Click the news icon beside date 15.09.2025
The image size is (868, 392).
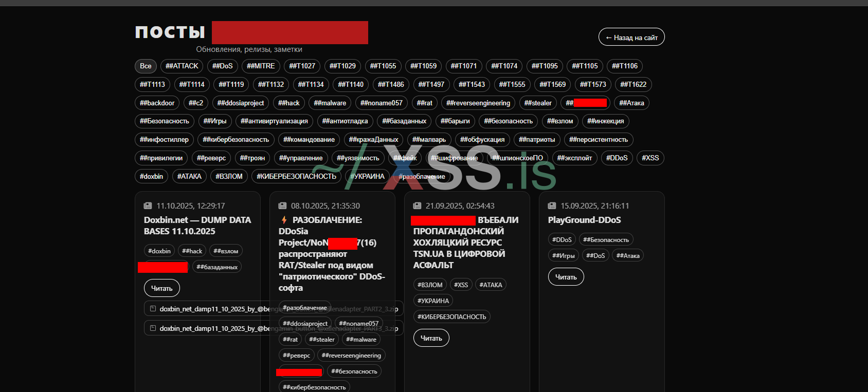[552, 206]
